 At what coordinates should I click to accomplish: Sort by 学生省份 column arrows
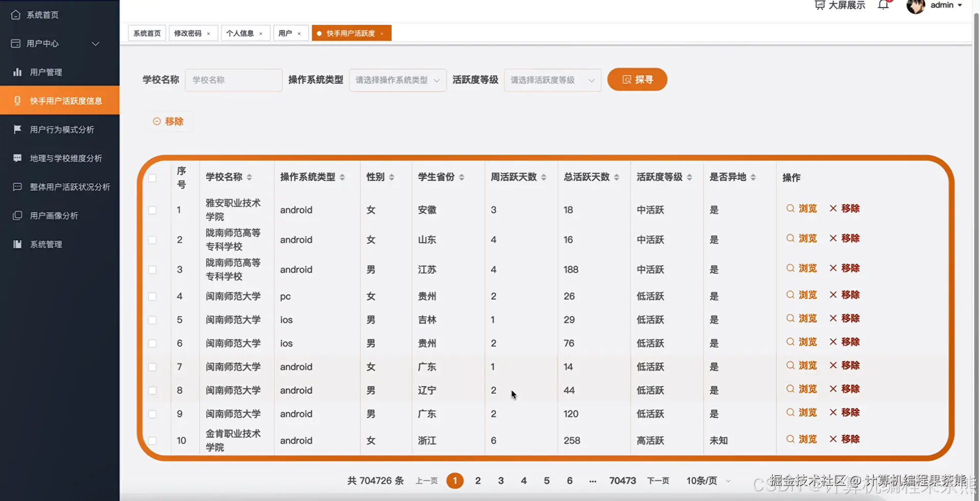click(x=461, y=177)
